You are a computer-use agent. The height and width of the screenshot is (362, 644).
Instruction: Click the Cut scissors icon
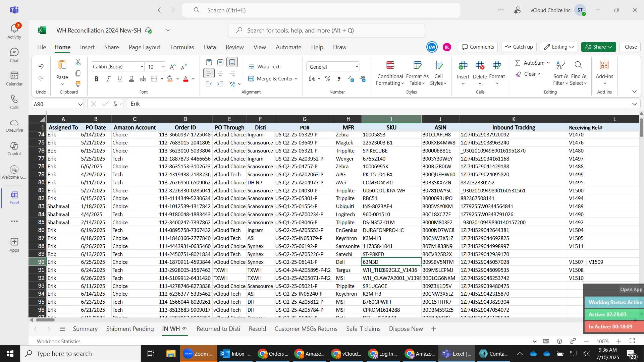click(78, 62)
